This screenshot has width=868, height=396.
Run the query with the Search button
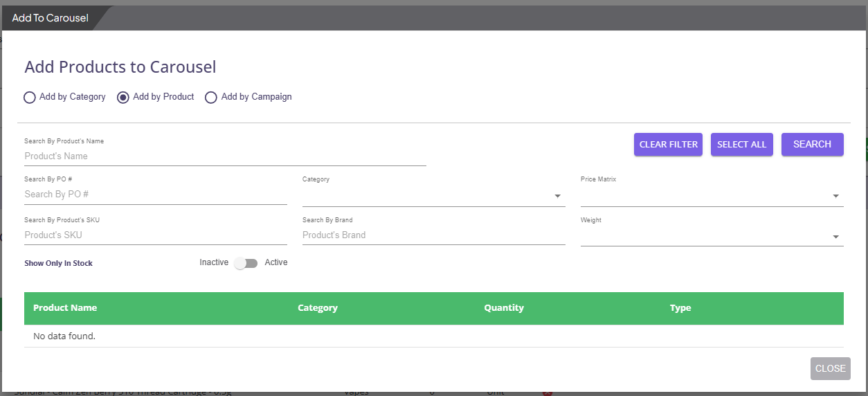pos(812,145)
